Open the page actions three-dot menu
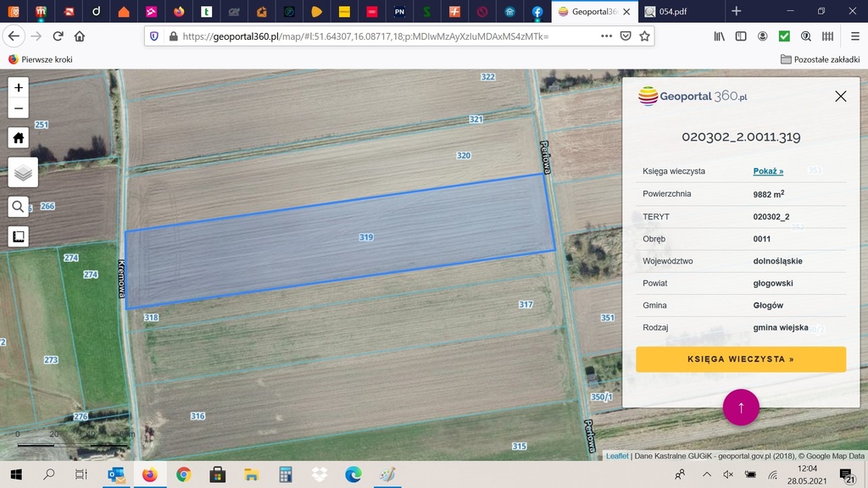This screenshot has width=868, height=488. click(606, 36)
